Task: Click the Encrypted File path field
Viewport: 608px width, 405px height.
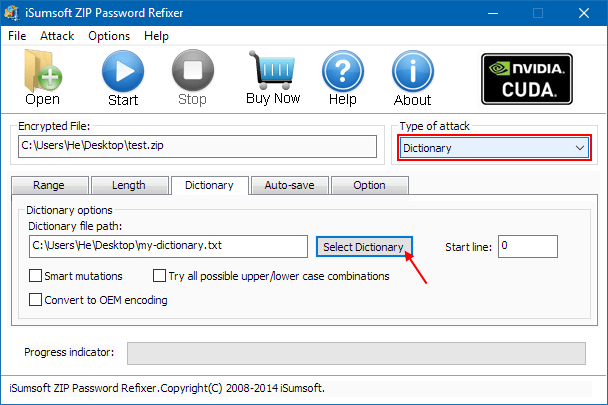Action: (x=197, y=146)
